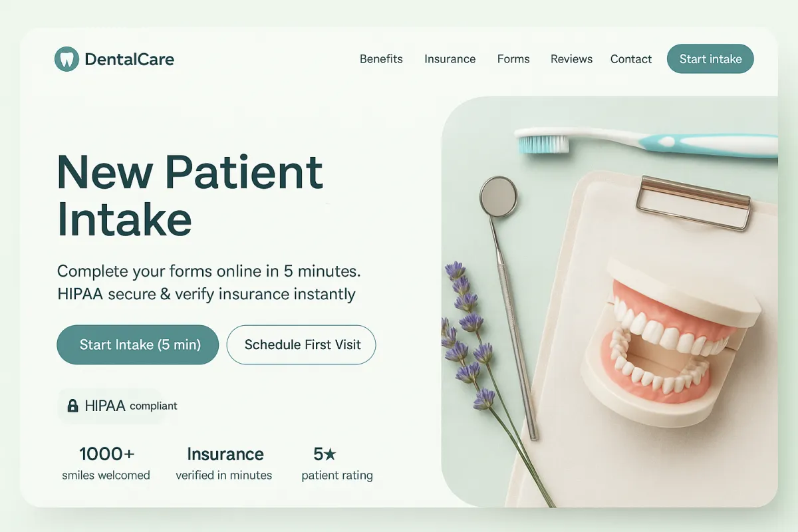Click the 1000+ smiles welcomed stat
This screenshot has height=532, width=798.
tap(106, 464)
